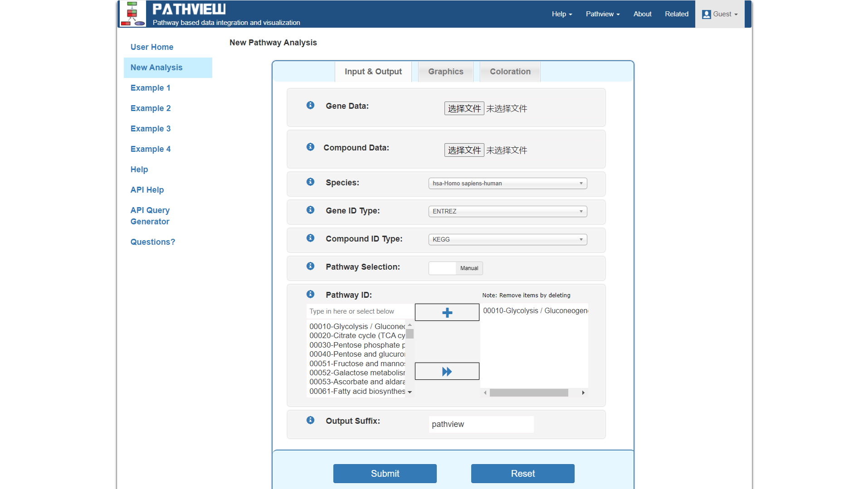Click the Pathway ID search input field
Screen dimensions: 868x489
[x=360, y=311]
